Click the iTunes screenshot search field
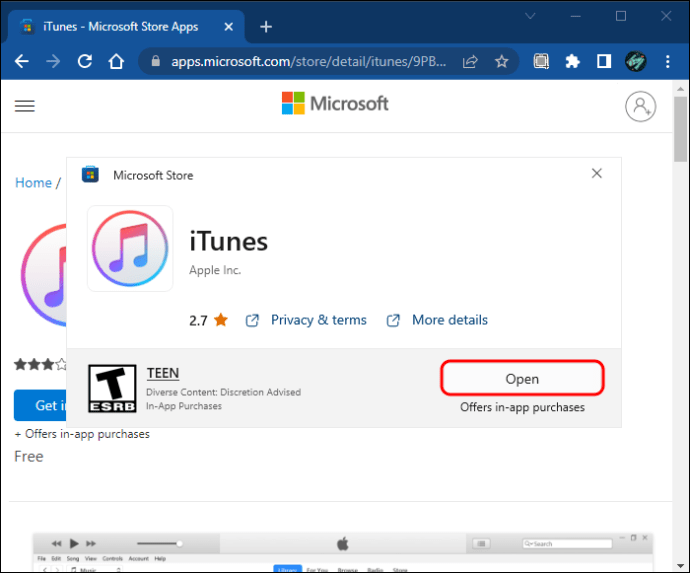Screen dimensions: 690x573 [x=567, y=544]
